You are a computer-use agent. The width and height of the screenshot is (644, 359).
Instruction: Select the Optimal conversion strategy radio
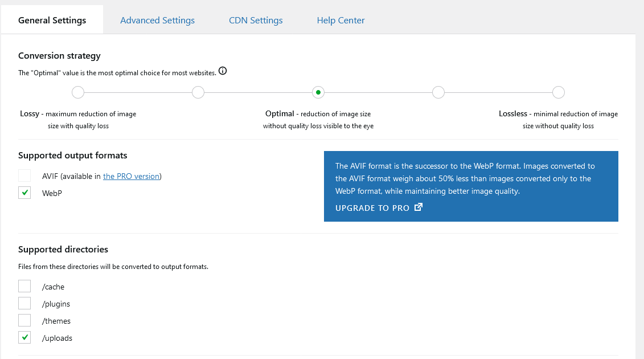tap(318, 92)
